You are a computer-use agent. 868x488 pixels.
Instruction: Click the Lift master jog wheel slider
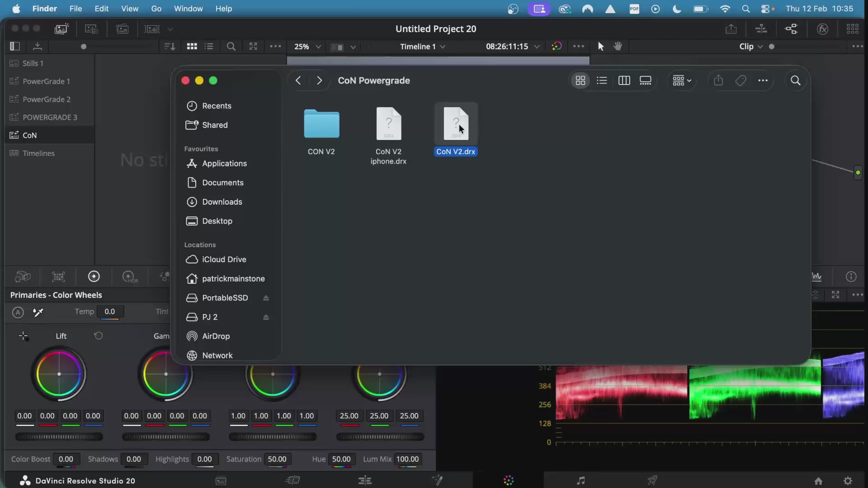[x=59, y=437]
